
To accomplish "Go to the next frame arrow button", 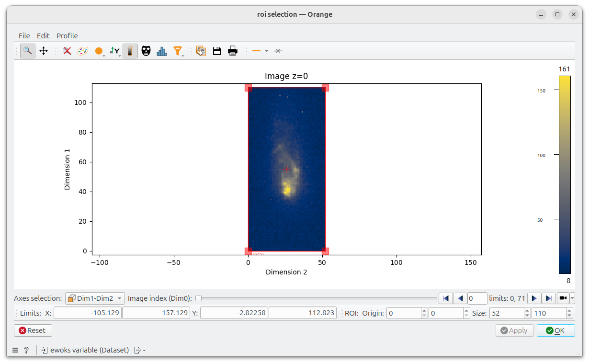I will click(x=534, y=298).
